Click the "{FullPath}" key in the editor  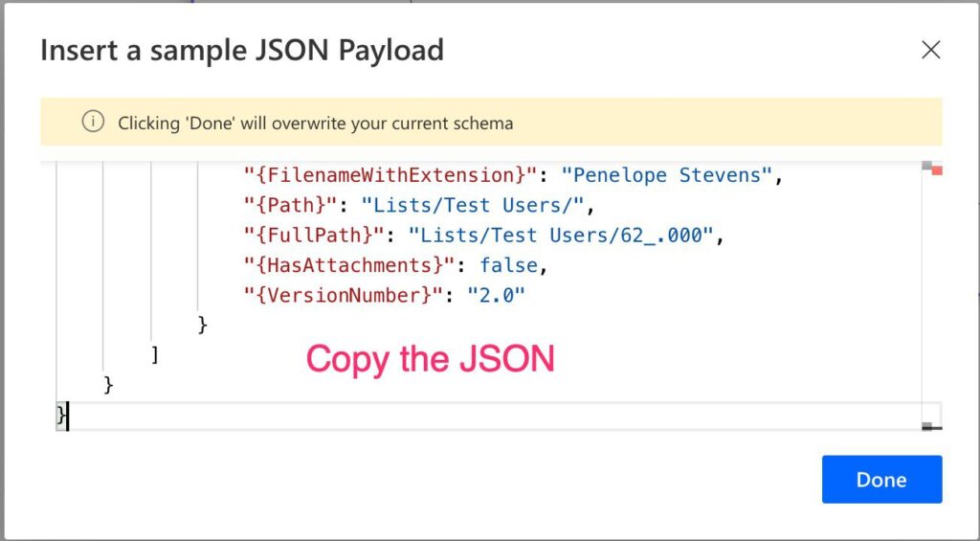tap(314, 236)
